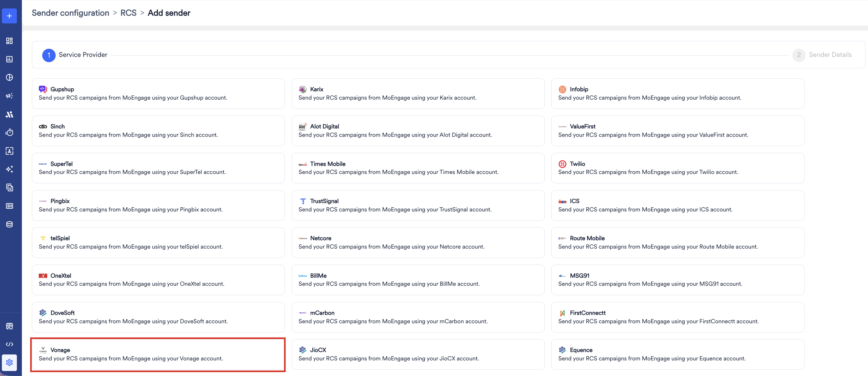Select the Times Mobile provider card

[418, 168]
